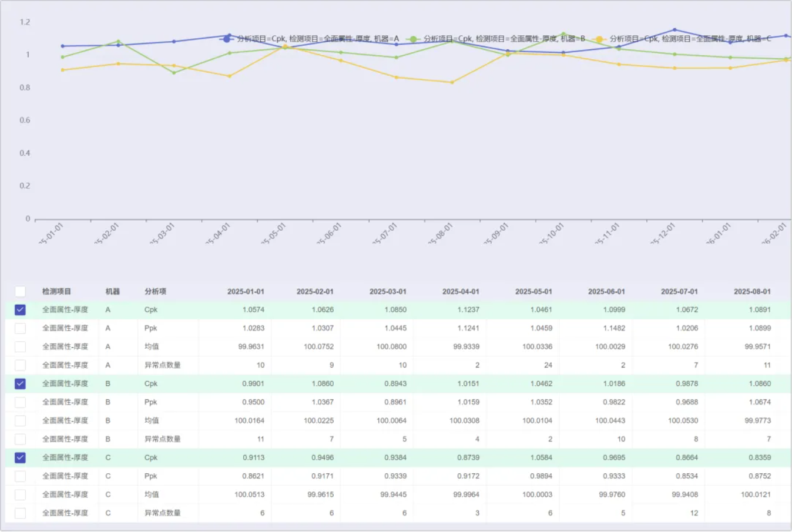The width and height of the screenshot is (792, 532).
Task: Select the 2025-08-01 column header
Action: (751, 291)
